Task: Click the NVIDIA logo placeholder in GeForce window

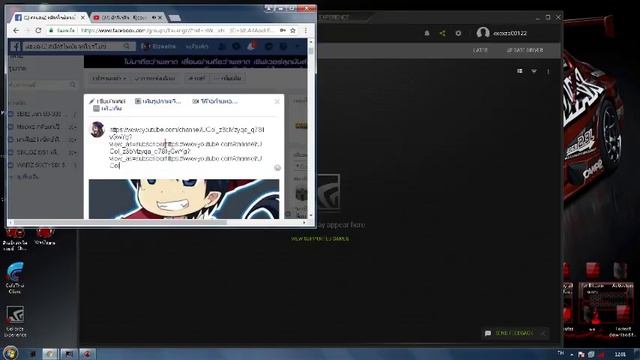Action: point(329,192)
